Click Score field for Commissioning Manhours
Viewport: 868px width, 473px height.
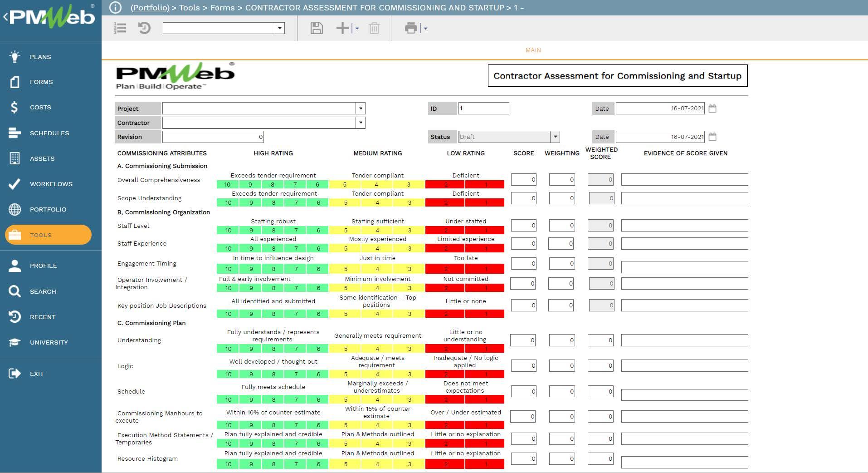coord(523,416)
